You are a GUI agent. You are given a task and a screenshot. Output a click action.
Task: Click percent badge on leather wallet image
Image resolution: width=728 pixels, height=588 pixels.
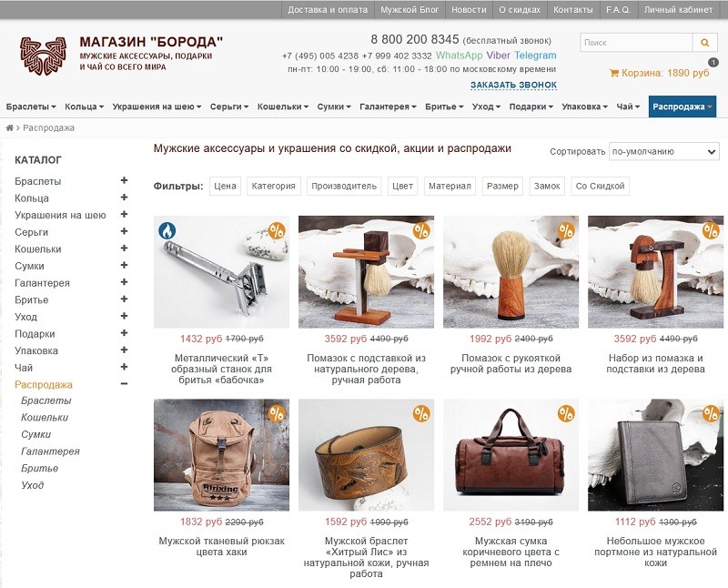point(711,413)
